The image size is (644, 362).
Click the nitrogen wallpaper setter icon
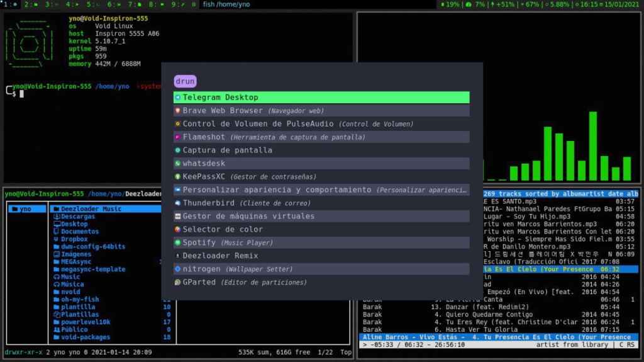178,269
